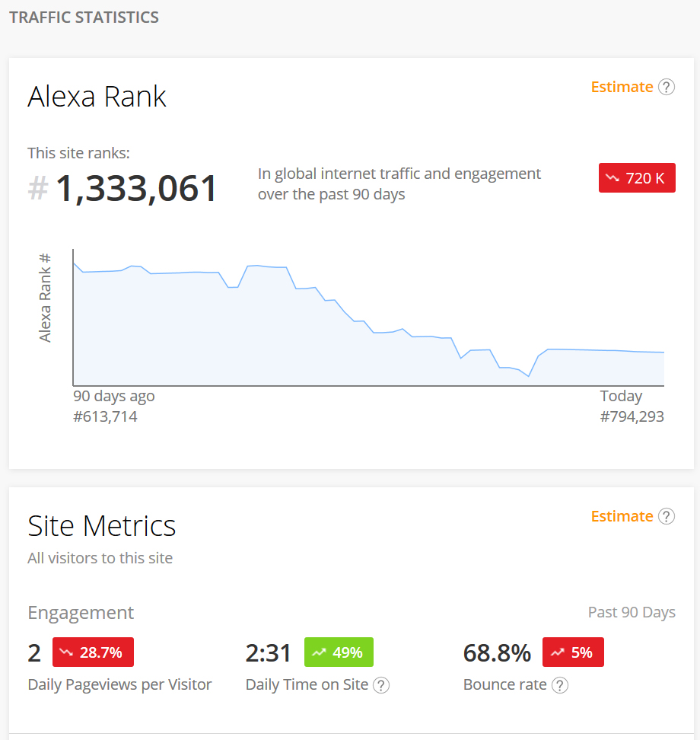Click the 'Today' chart label
This screenshot has width=700, height=740.
(621, 396)
